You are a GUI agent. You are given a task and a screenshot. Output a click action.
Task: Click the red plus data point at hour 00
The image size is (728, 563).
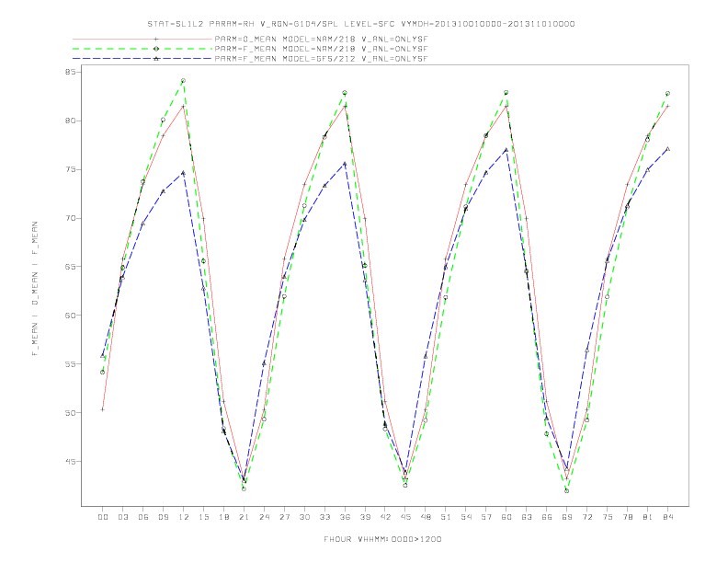pos(103,409)
